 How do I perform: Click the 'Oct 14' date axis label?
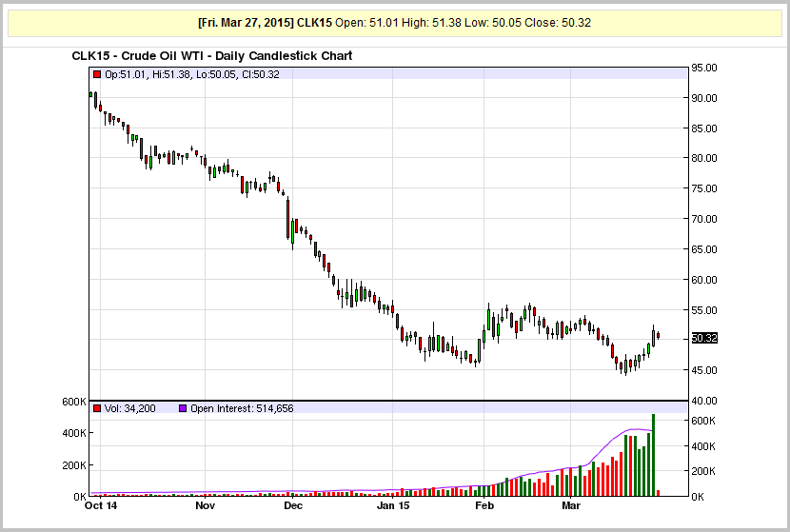(101, 505)
